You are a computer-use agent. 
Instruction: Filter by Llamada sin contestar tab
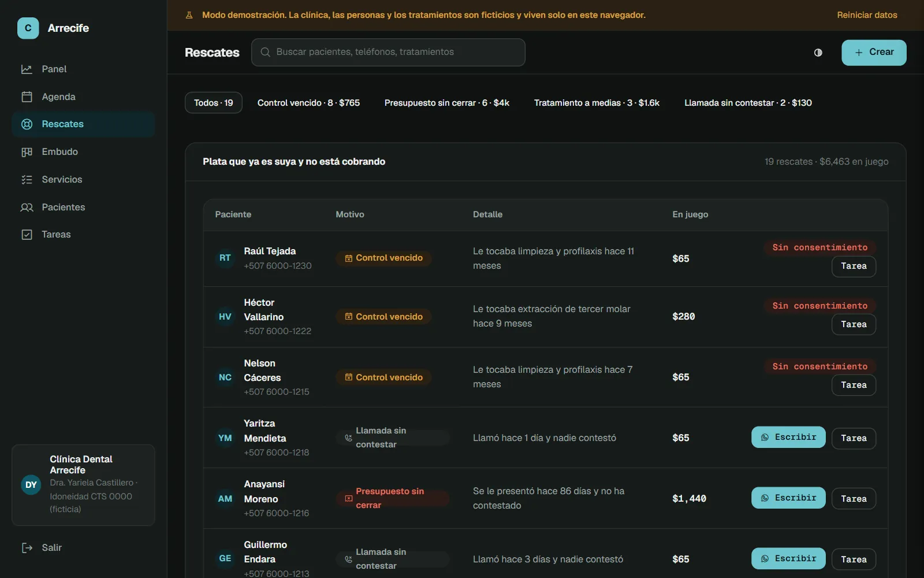point(748,103)
